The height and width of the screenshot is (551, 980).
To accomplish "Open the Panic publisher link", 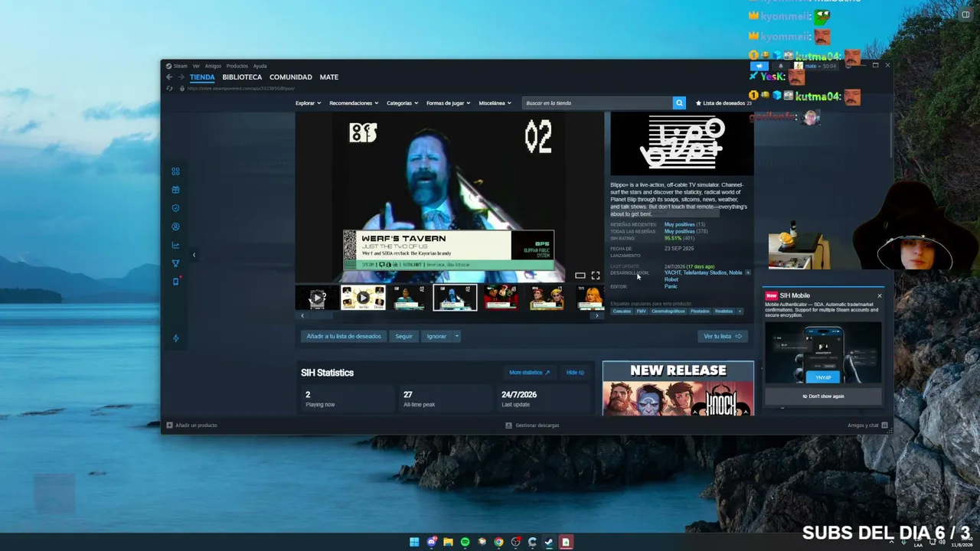I will 671,286.
